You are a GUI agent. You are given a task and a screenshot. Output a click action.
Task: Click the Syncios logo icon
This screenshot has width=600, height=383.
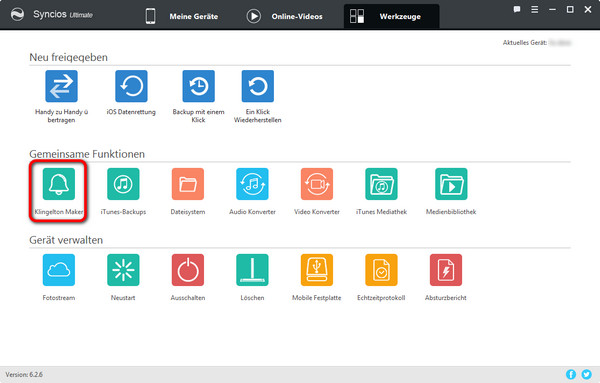coord(17,15)
